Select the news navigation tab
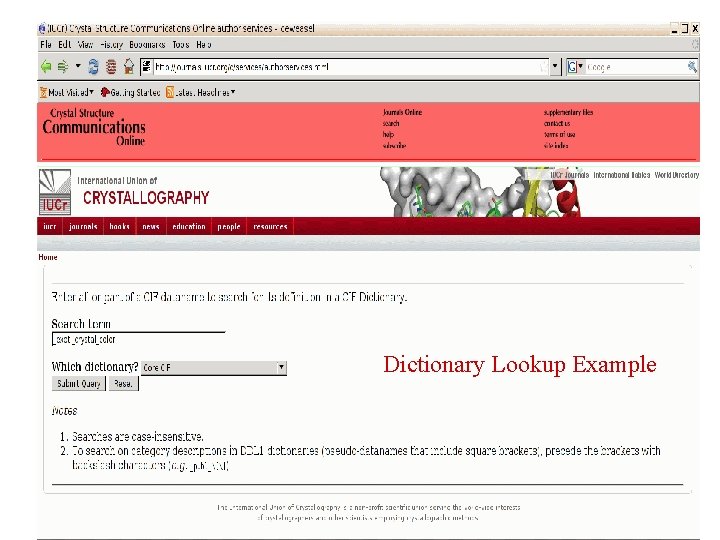720x540 pixels. point(151,226)
